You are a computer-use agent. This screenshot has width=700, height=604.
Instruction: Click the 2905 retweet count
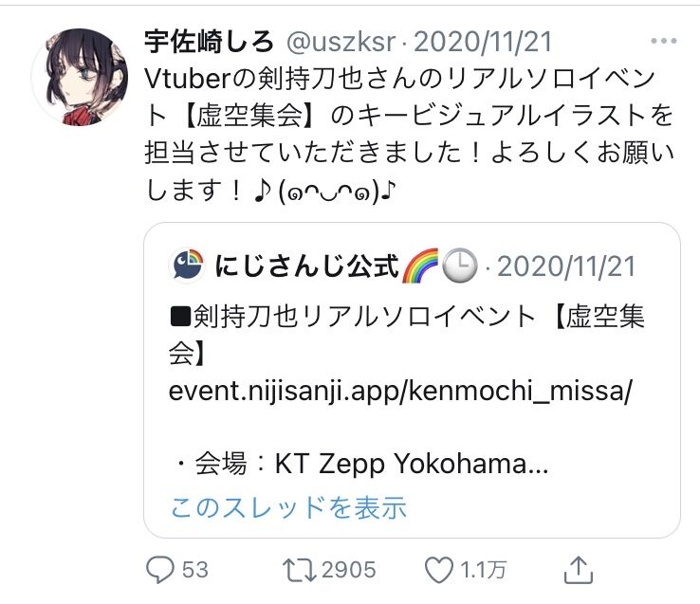point(348,570)
